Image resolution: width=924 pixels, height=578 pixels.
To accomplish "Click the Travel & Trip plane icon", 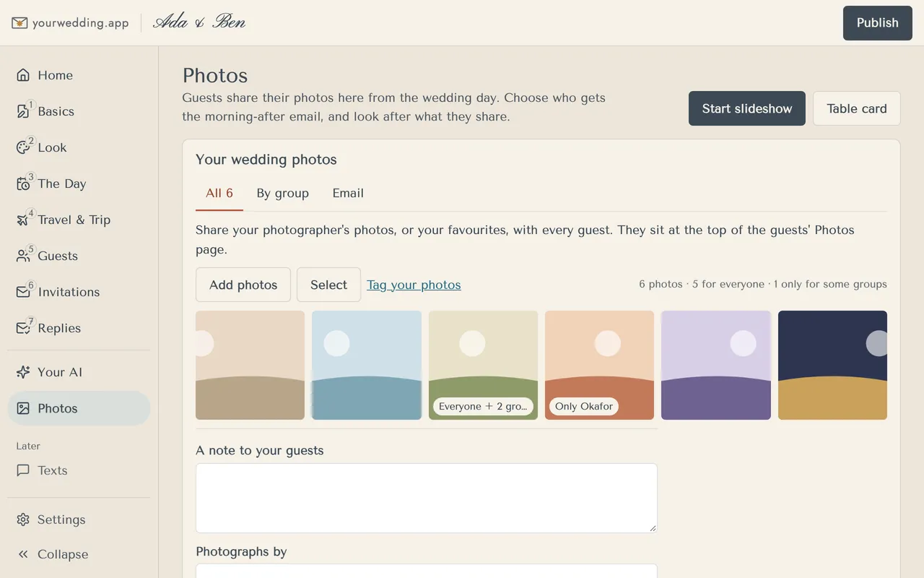I will (x=23, y=220).
